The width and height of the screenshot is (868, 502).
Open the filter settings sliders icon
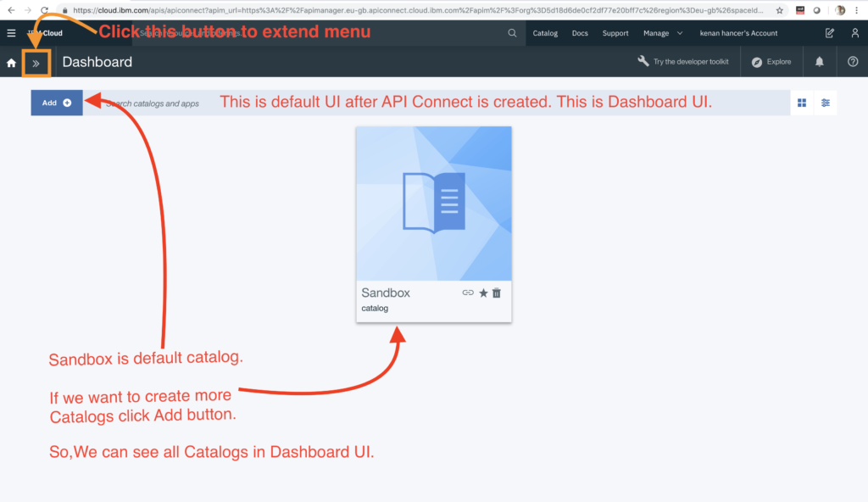click(x=826, y=103)
